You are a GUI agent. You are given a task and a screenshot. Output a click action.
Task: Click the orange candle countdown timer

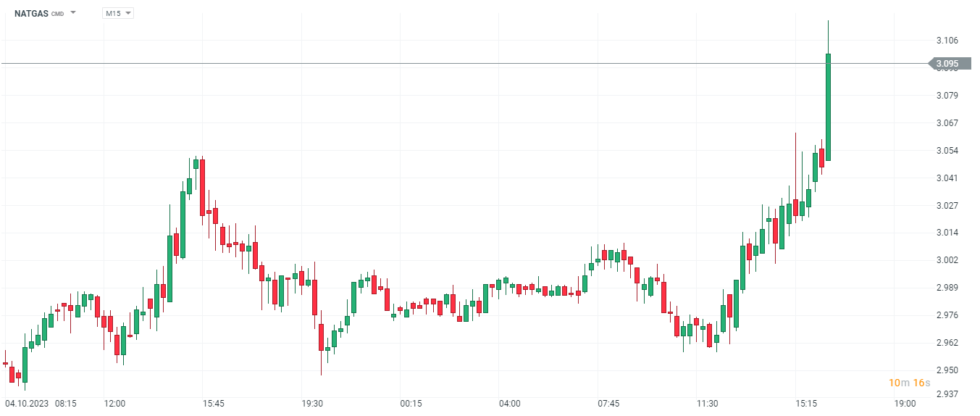click(x=909, y=383)
